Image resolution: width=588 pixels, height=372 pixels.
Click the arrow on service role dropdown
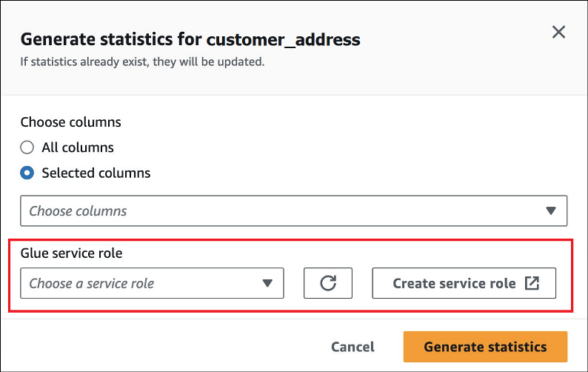[x=267, y=283]
